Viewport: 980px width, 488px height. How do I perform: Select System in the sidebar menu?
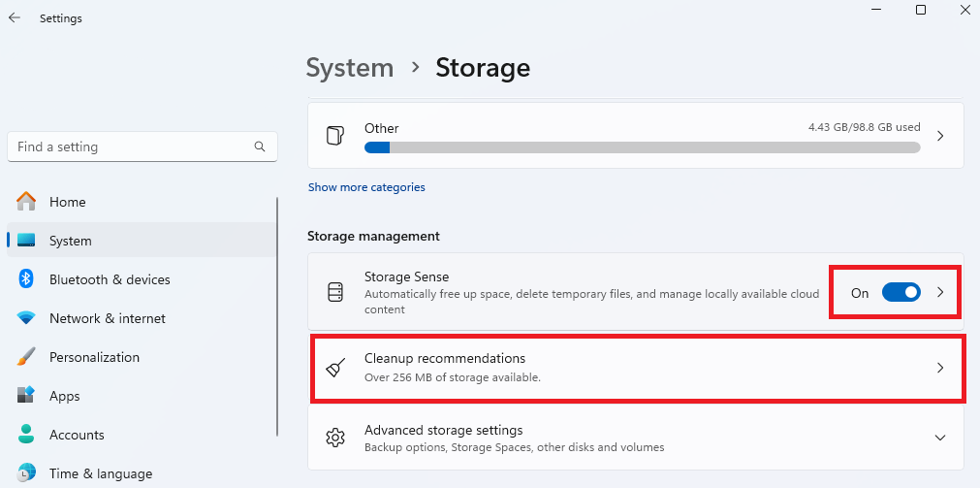[71, 241]
